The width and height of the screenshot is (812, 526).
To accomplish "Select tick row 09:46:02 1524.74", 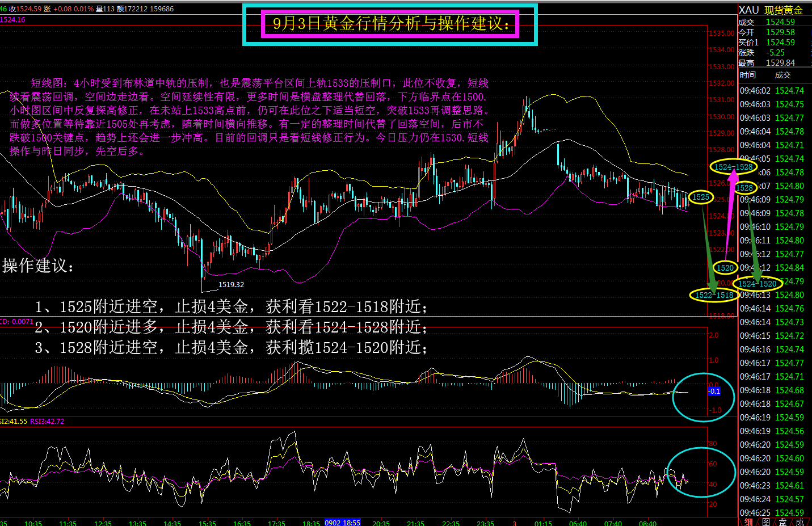I will coord(772,91).
